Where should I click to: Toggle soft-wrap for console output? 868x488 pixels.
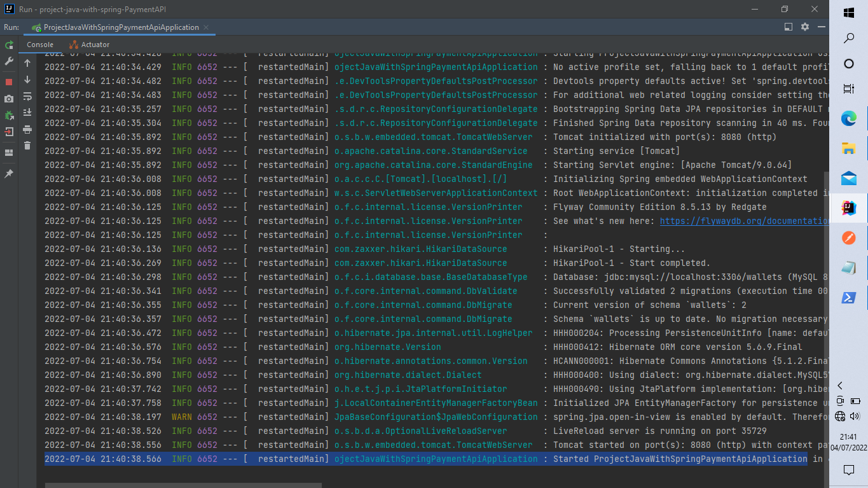(27, 97)
